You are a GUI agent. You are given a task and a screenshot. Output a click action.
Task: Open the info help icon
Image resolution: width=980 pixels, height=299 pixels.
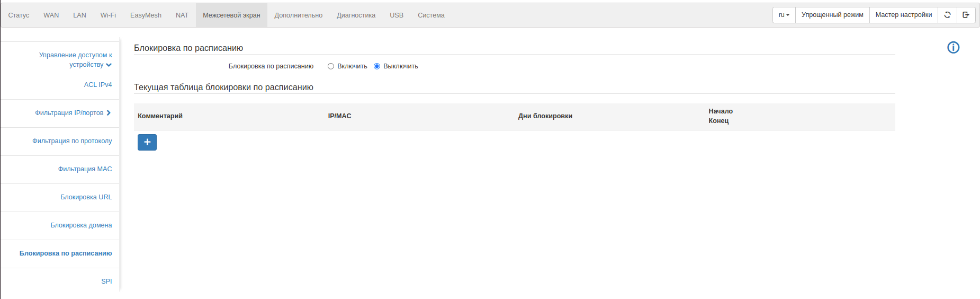tap(953, 48)
